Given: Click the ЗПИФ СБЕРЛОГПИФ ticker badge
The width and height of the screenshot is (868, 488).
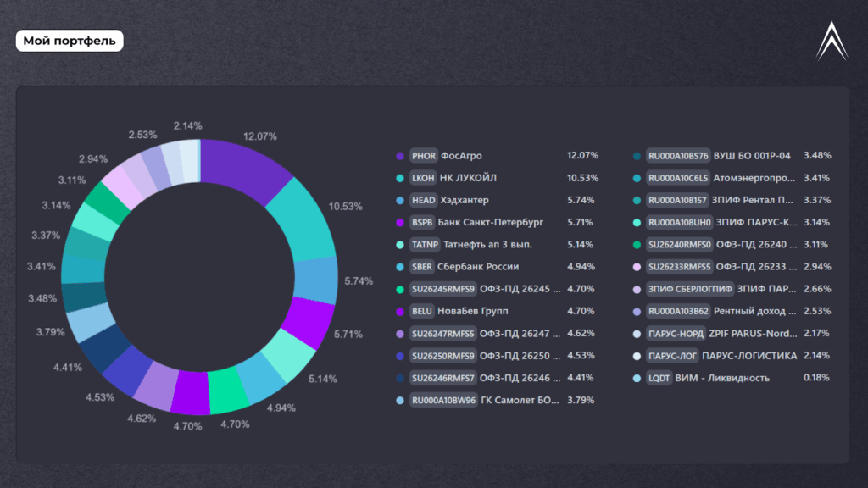Looking at the screenshot, I should [690, 289].
